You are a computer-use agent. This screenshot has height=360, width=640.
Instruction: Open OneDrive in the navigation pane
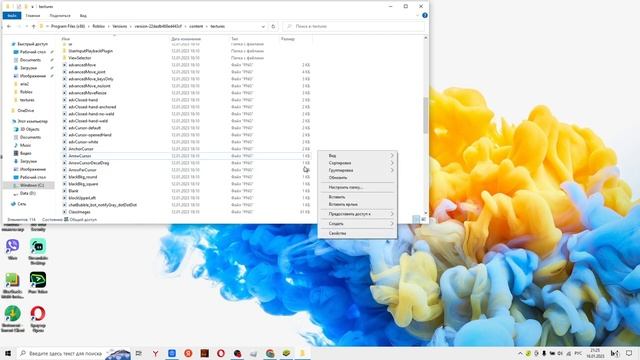[26, 111]
